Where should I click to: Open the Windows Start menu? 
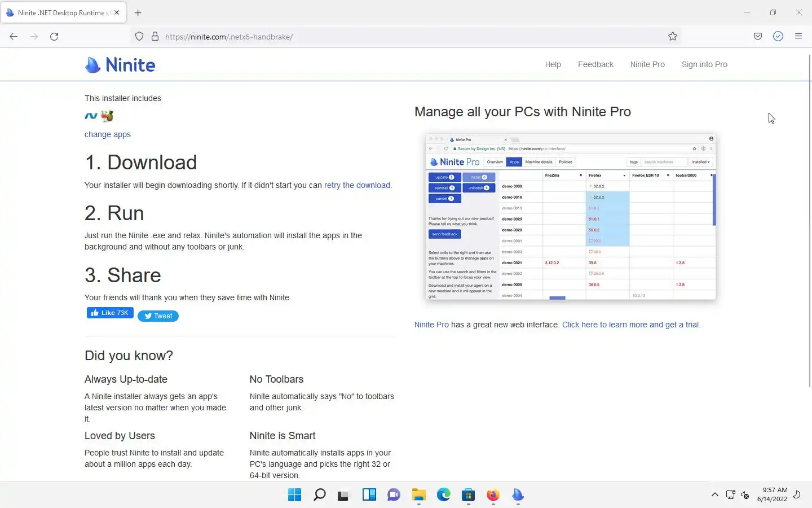tap(294, 495)
